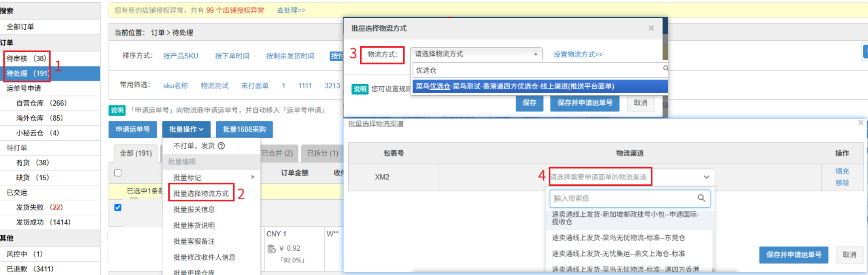Choose 批量客服备注 in the menu
868x275 pixels.
[x=194, y=241]
